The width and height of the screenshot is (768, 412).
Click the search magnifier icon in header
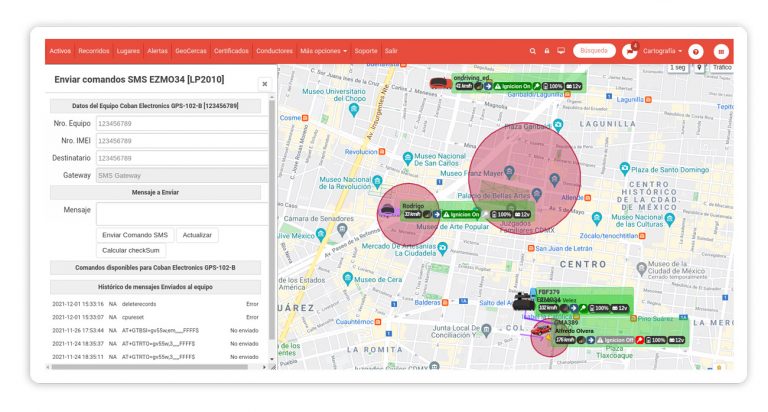(x=533, y=51)
